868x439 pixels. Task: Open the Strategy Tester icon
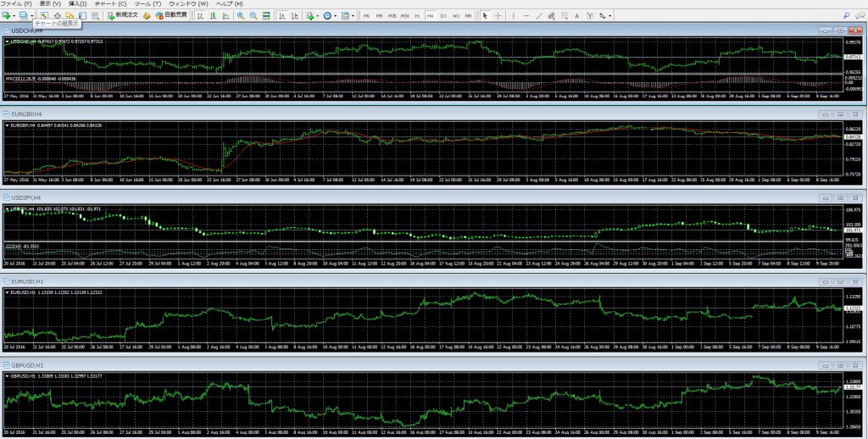pyautogui.click(x=95, y=15)
